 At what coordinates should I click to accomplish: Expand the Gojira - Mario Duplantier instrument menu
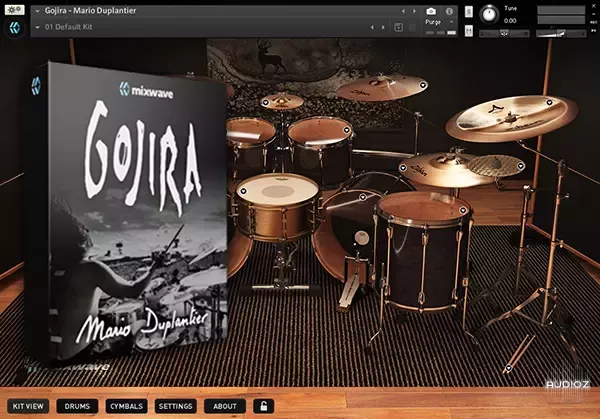click(38, 11)
